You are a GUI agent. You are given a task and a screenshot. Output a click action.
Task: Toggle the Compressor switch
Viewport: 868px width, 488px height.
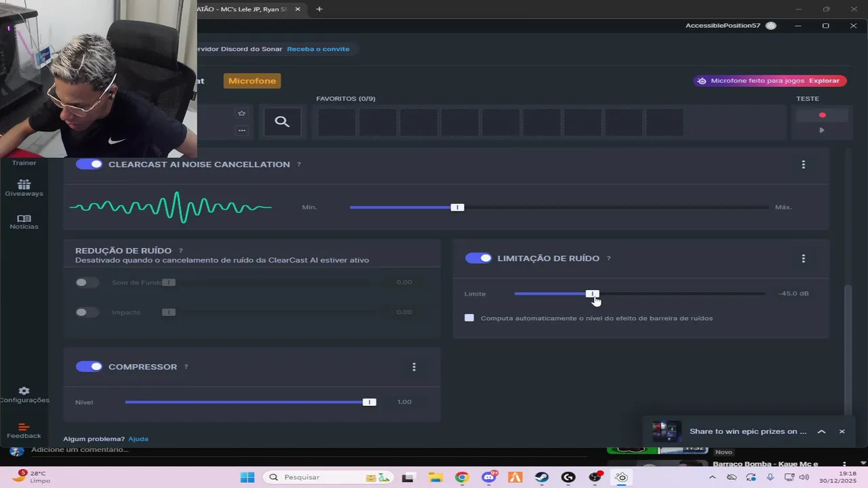click(x=89, y=367)
